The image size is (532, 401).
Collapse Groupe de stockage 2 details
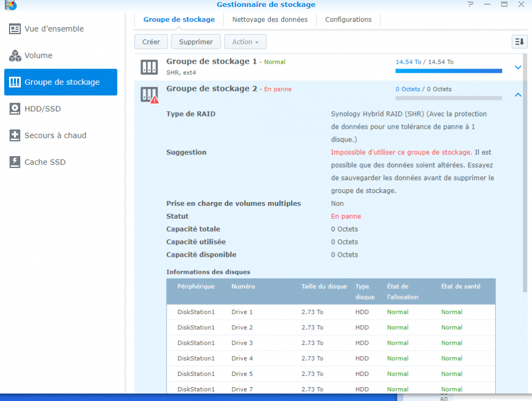pos(517,95)
